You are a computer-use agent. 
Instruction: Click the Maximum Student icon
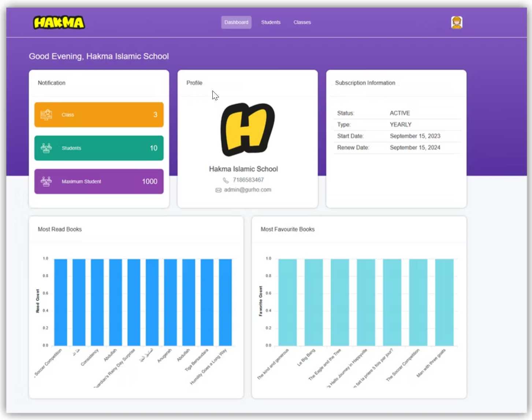(46, 181)
